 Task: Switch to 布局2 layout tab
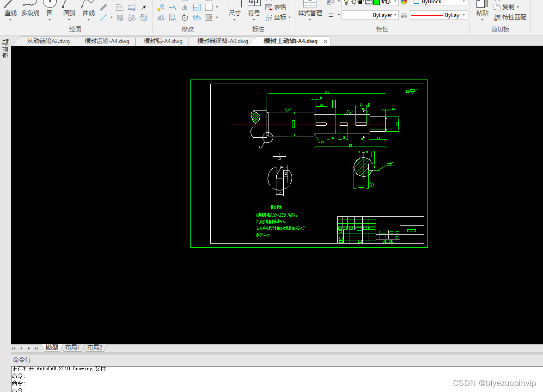tap(95, 347)
